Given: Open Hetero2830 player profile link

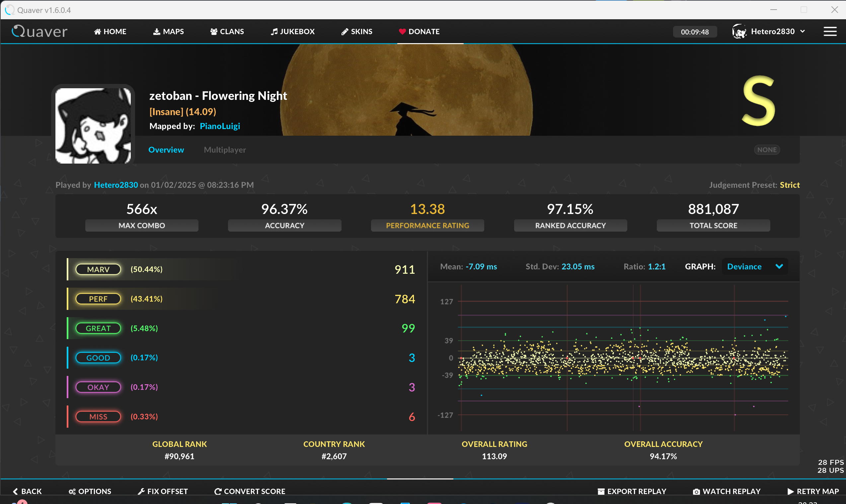Looking at the screenshot, I should tap(116, 185).
